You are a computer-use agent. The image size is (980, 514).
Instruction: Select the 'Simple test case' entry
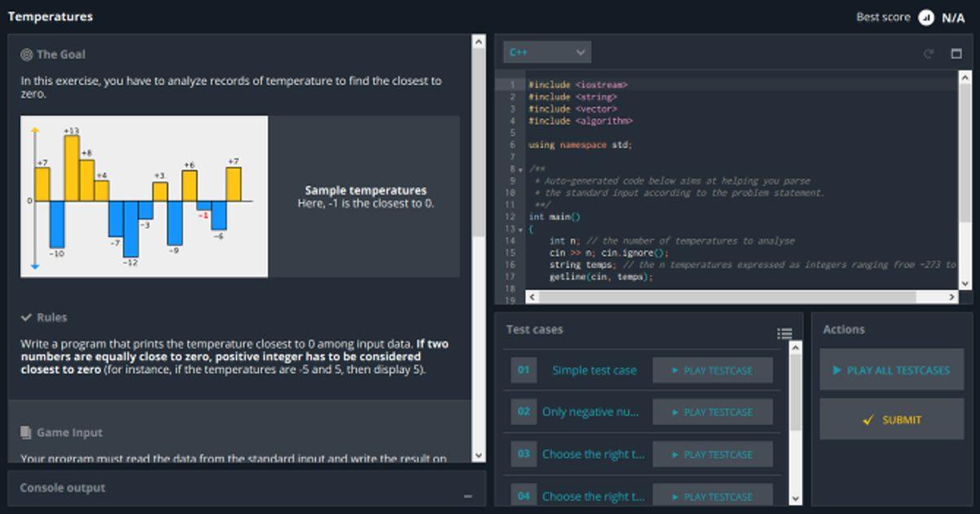[594, 370]
